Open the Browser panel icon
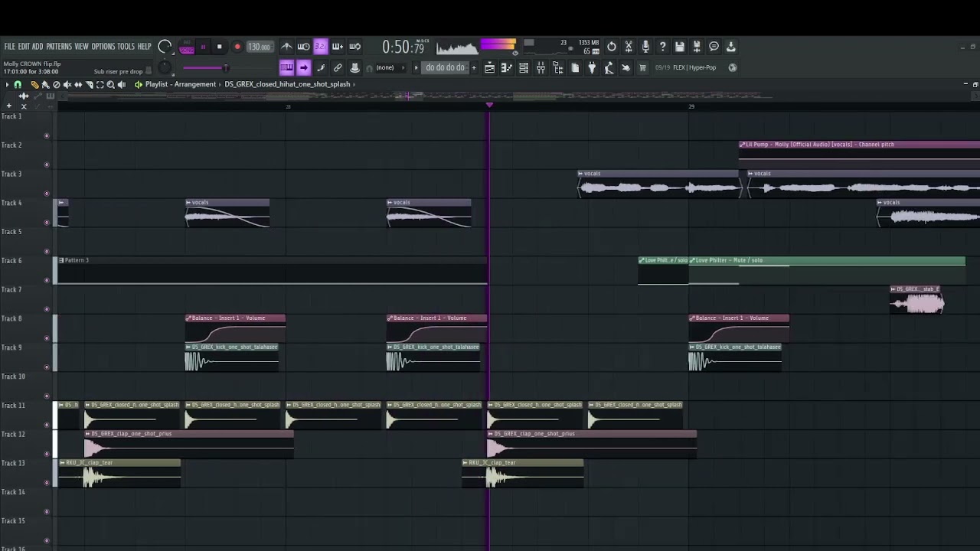980x551 pixels. click(x=558, y=68)
